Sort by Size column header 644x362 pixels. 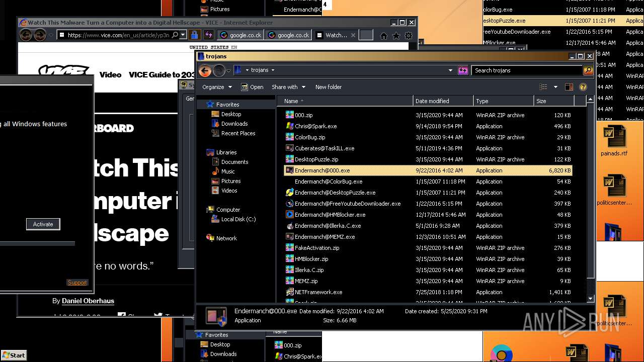click(x=554, y=101)
